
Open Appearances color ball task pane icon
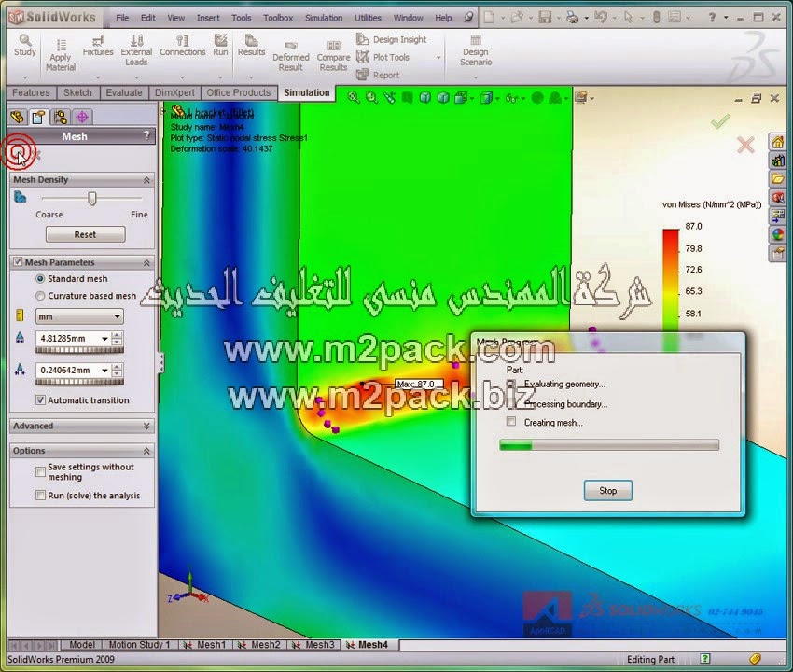(778, 234)
